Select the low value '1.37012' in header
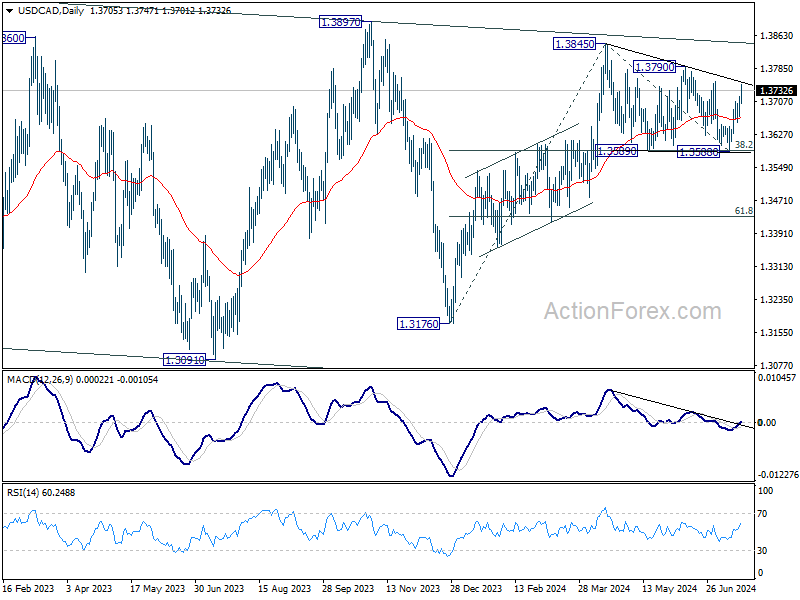The height and width of the screenshot is (600, 800). point(179,11)
